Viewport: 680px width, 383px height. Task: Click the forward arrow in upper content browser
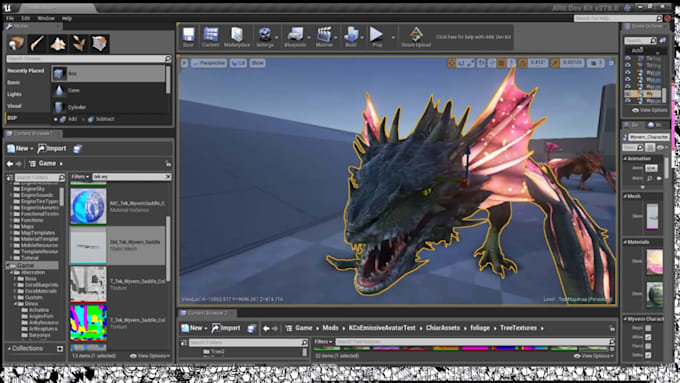pyautogui.click(x=18, y=164)
